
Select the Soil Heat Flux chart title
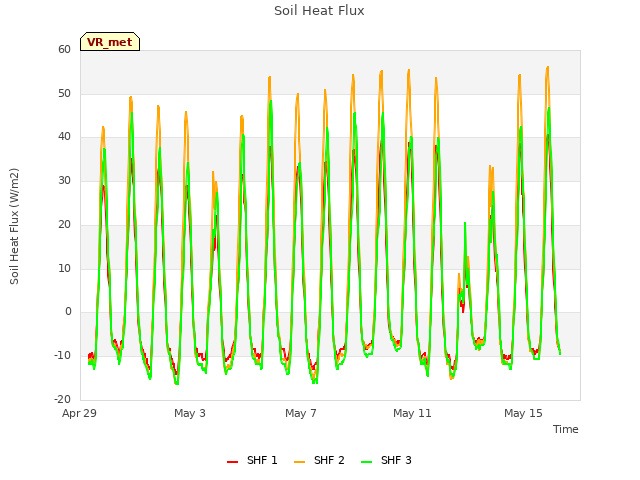[x=319, y=11]
